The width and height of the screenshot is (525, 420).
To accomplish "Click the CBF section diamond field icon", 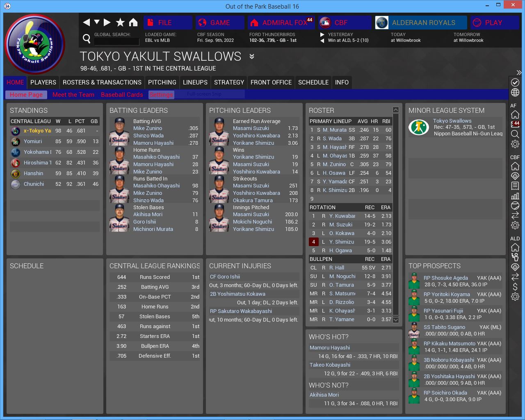I will [x=515, y=176].
